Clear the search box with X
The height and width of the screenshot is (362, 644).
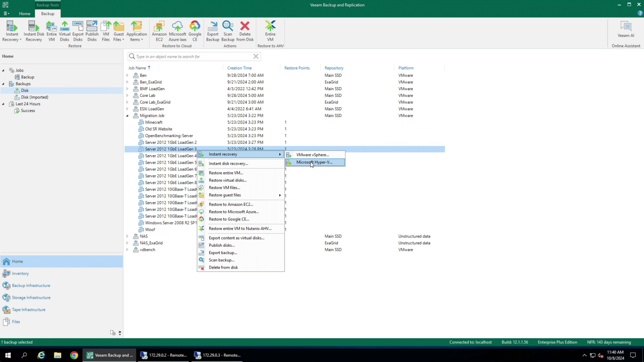[x=256, y=57]
